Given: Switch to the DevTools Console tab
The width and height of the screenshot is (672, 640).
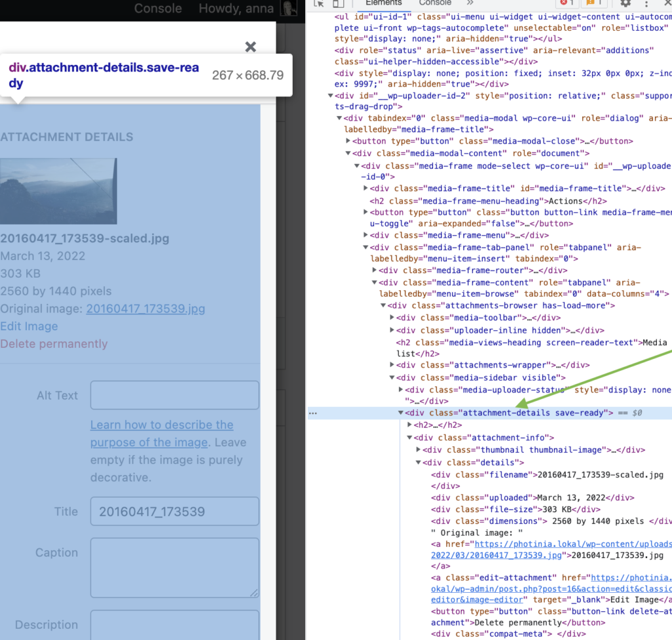Looking at the screenshot, I should click(x=434, y=3).
